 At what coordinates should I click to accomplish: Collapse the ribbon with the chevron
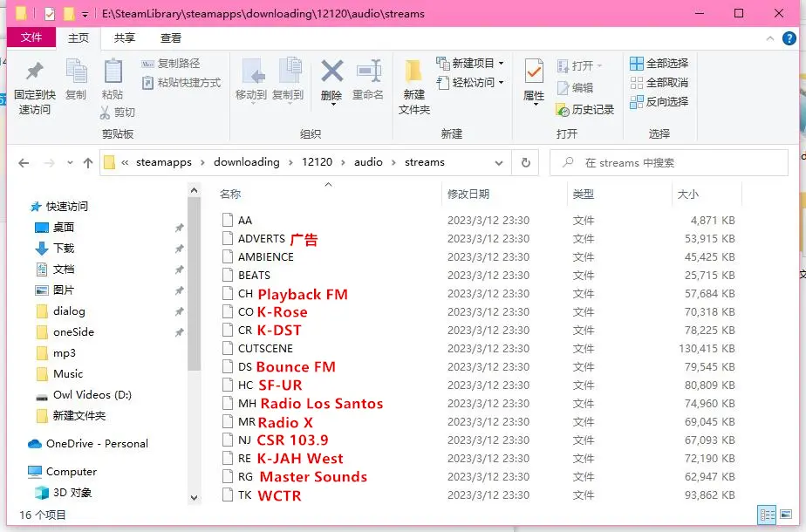tap(770, 38)
